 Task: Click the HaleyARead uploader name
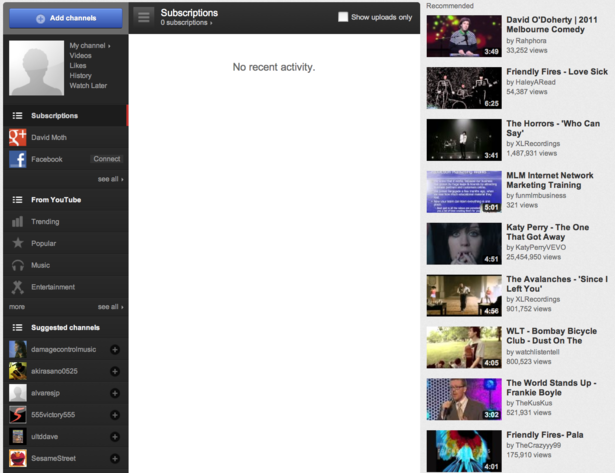click(x=535, y=82)
